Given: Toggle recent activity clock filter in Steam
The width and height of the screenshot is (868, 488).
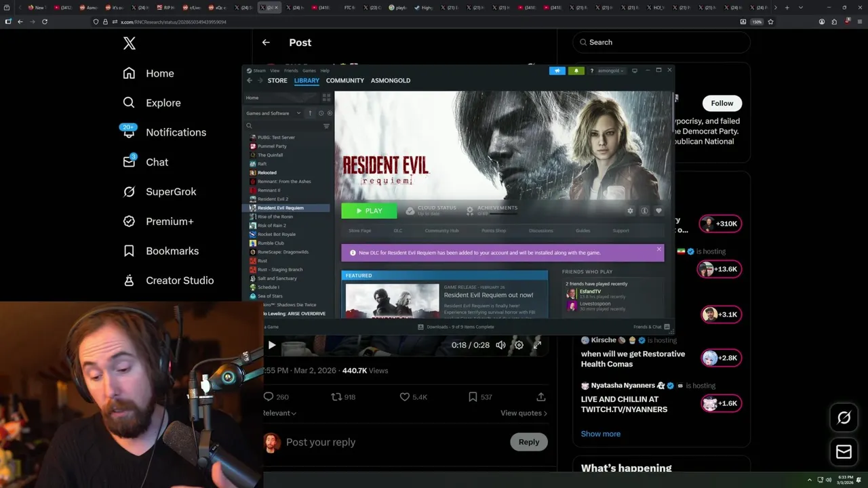Looking at the screenshot, I should click(321, 113).
